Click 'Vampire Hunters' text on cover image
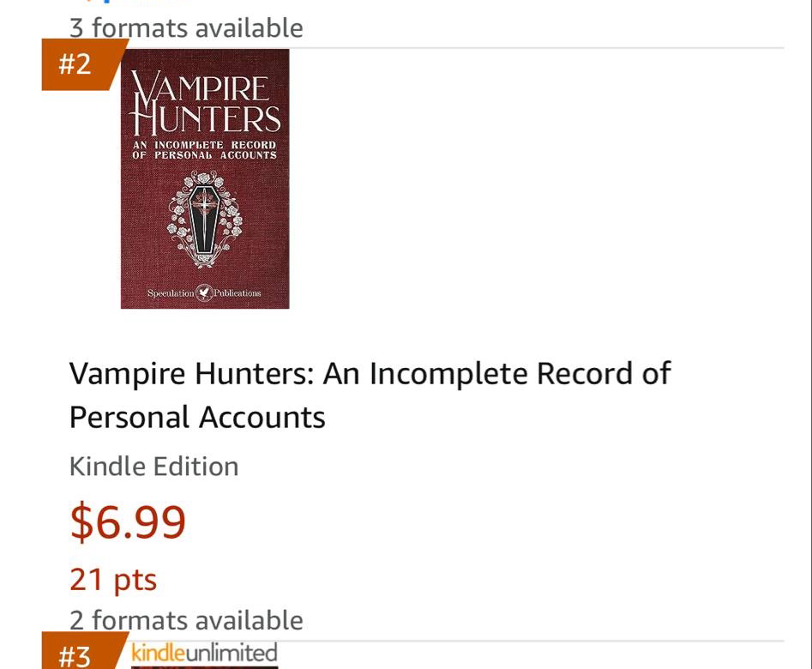The image size is (812, 669). coord(204,103)
